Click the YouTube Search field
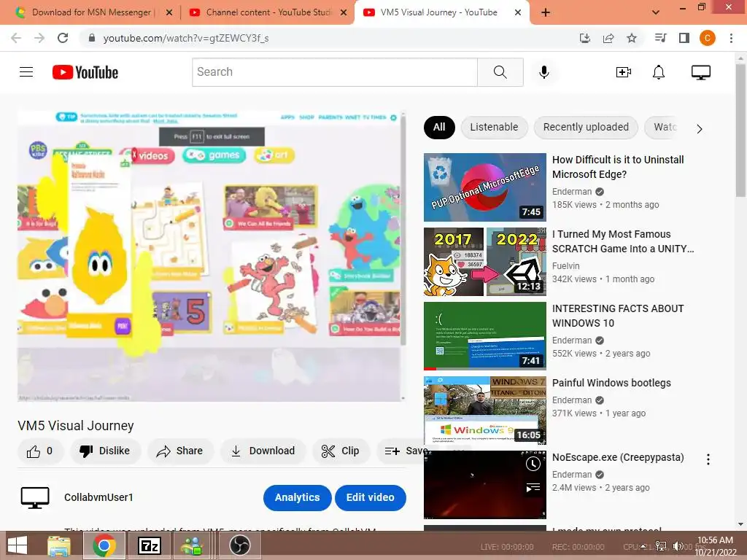 click(335, 72)
